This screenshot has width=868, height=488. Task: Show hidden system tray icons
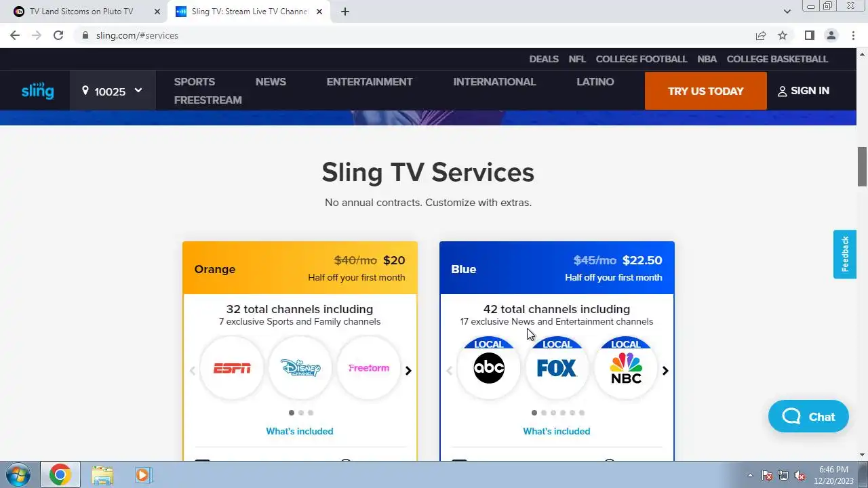(x=750, y=475)
